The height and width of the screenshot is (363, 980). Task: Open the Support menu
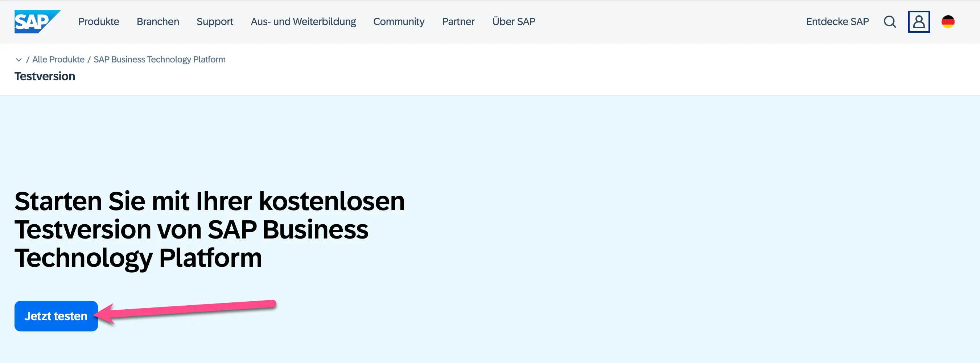point(215,22)
